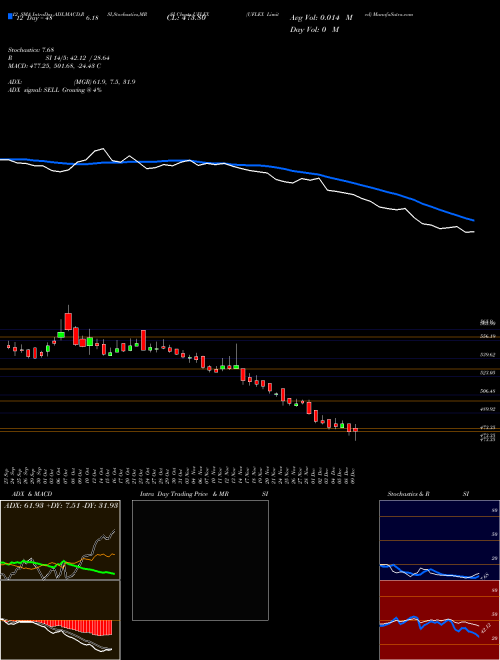Click the 539.62 price axis label
The height and width of the screenshot is (660, 500).
[x=488, y=355]
